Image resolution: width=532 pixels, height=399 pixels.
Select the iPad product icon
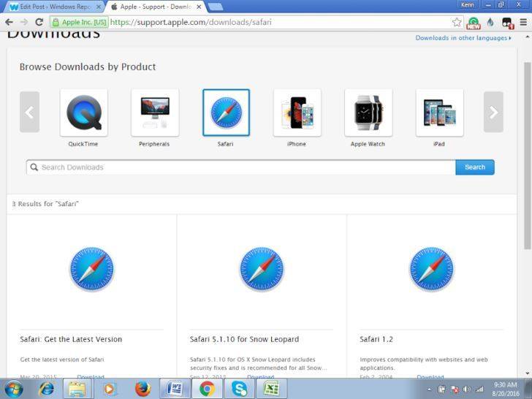pos(440,113)
